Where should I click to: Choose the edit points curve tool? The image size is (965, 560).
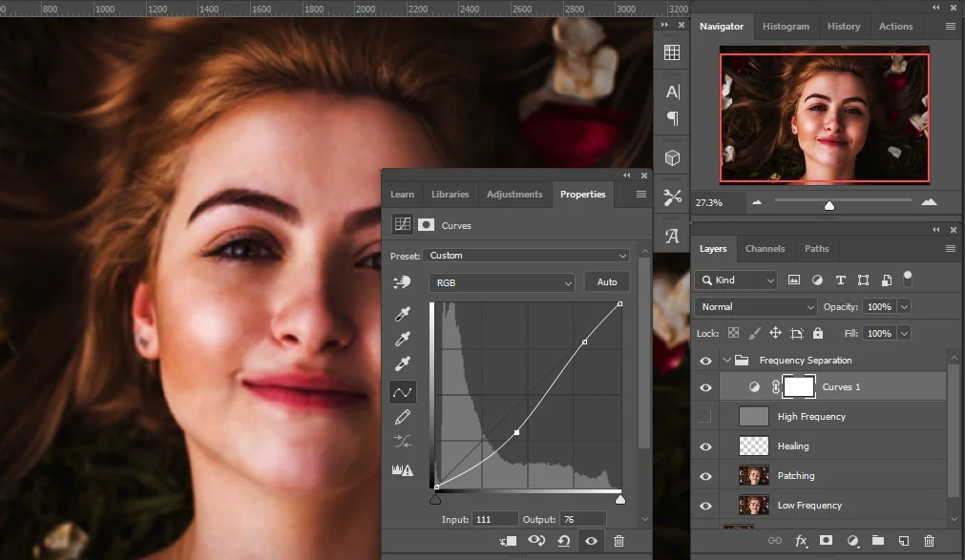[403, 392]
